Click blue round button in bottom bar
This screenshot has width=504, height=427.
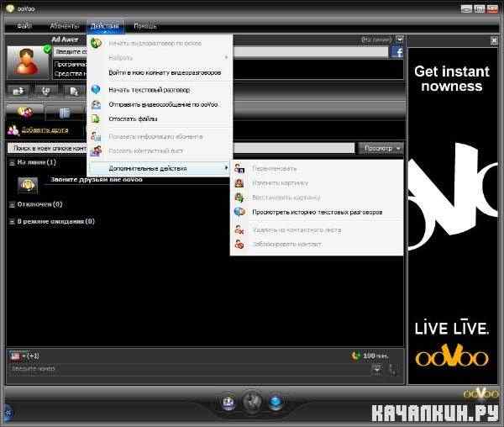[x=276, y=403]
